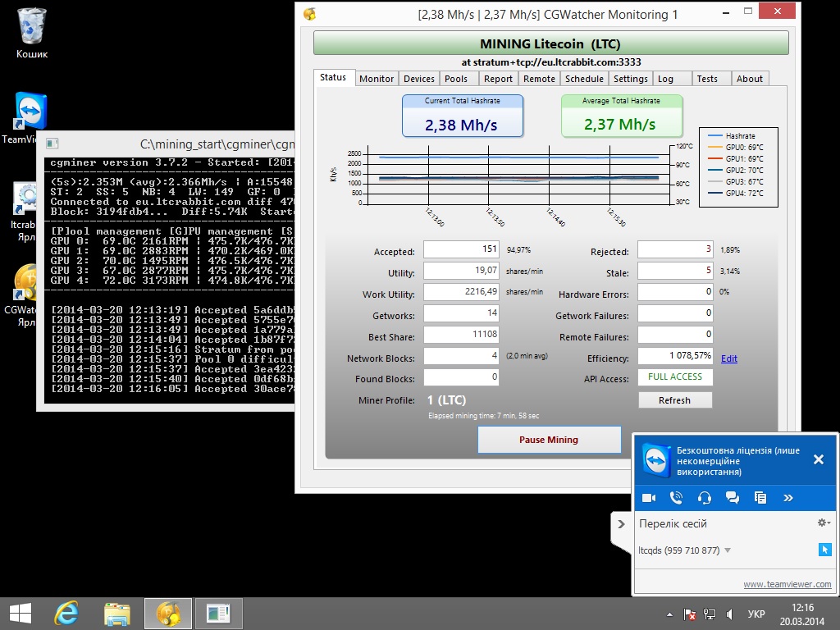Open the TeamViewer desktop shortcut icon

point(30,111)
